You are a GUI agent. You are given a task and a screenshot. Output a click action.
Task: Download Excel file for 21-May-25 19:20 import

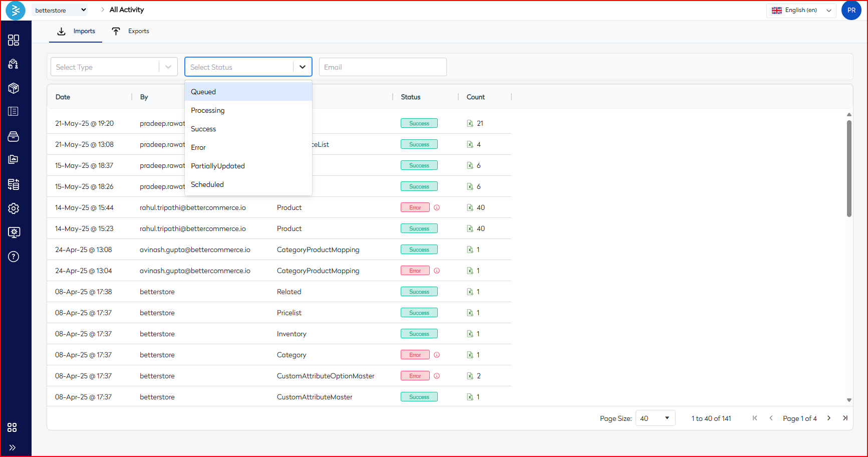click(x=470, y=123)
